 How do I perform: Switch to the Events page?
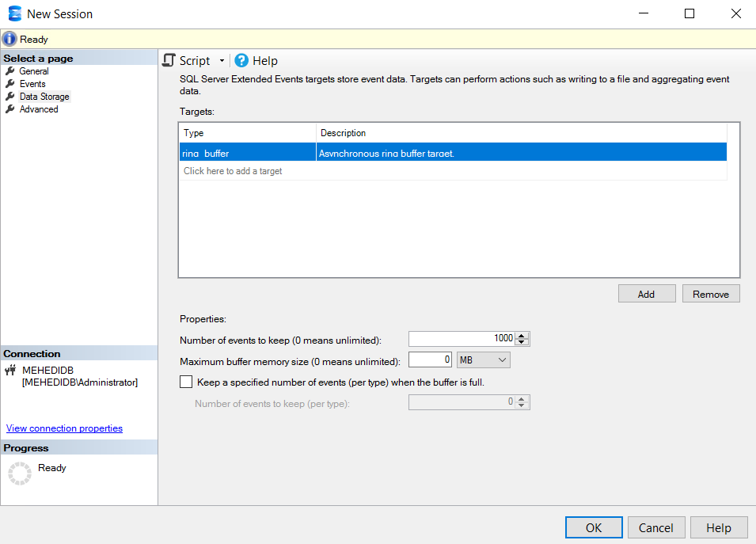(x=32, y=84)
